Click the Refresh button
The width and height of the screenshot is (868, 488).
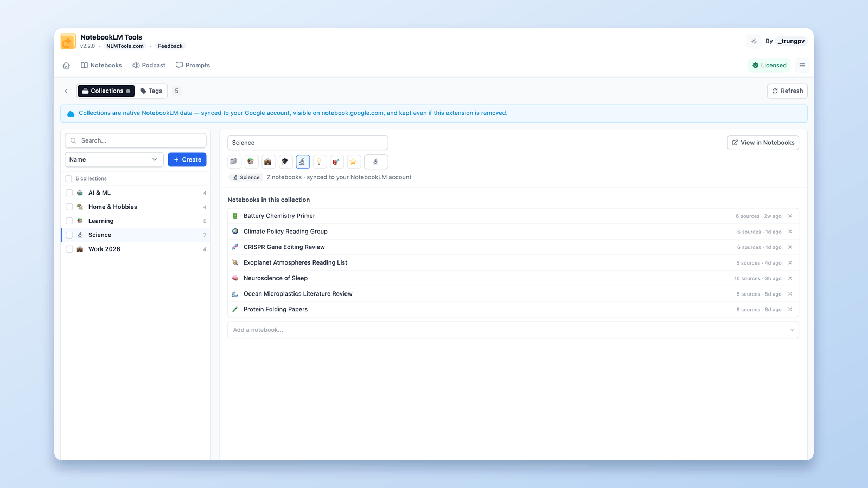[x=787, y=91]
